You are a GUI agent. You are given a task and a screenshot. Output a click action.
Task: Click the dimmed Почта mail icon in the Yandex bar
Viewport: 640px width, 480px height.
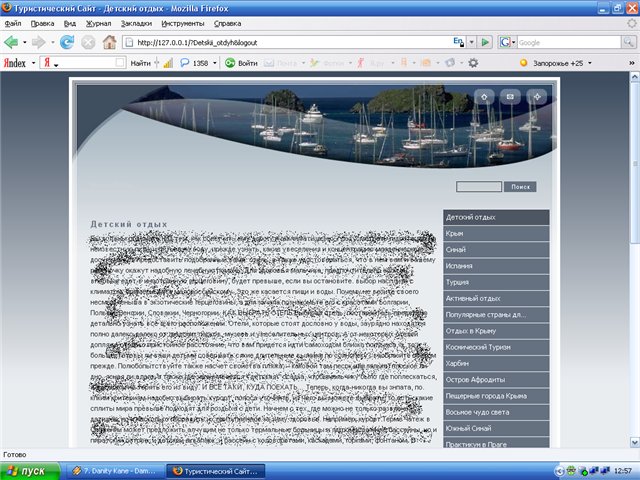pos(269,63)
